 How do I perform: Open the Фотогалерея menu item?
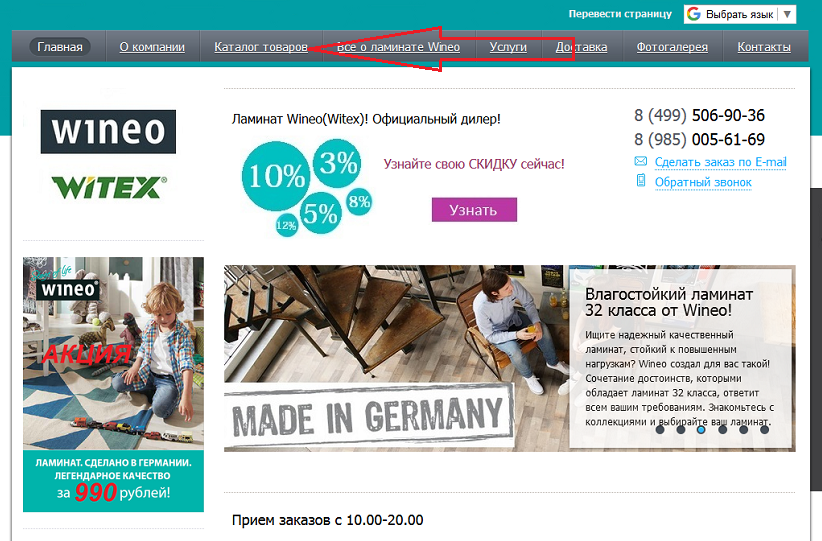click(x=672, y=47)
